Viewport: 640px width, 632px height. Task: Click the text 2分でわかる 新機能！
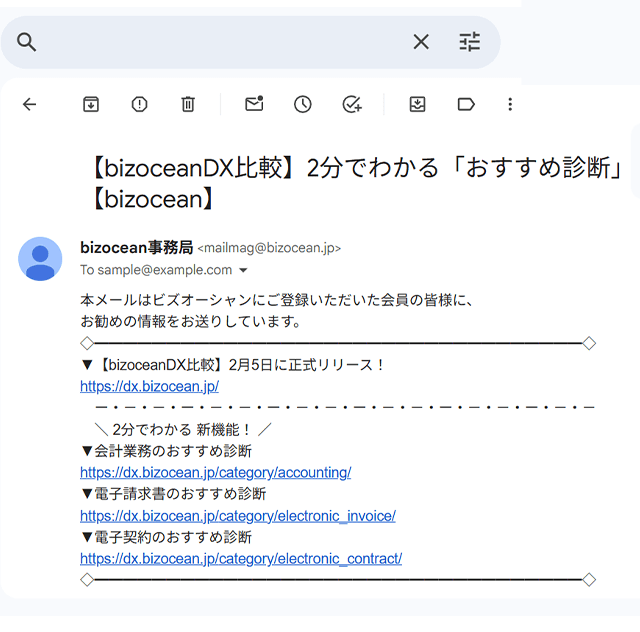[x=182, y=429]
